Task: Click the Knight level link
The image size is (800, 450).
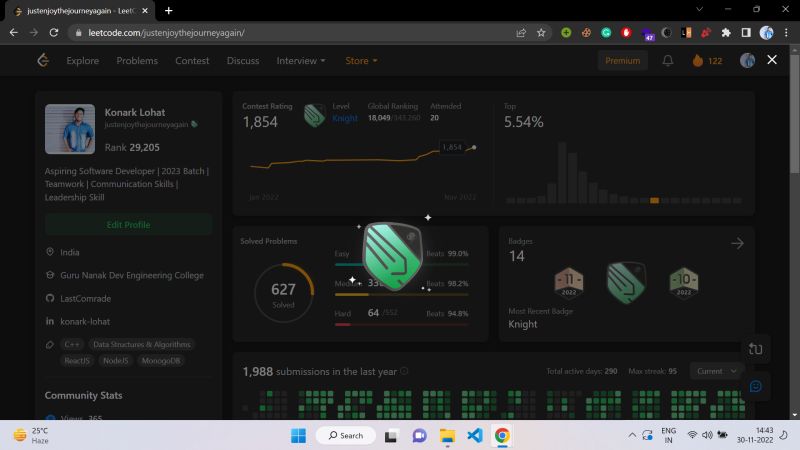Action: pyautogui.click(x=344, y=118)
